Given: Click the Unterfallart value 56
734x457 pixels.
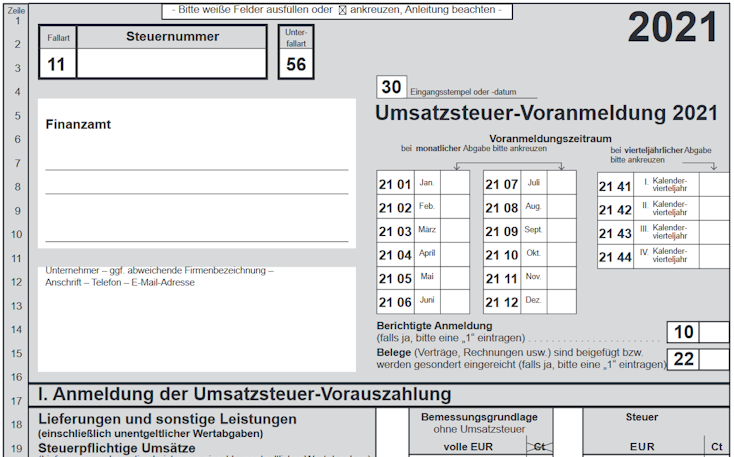Looking at the screenshot, I should (x=296, y=64).
